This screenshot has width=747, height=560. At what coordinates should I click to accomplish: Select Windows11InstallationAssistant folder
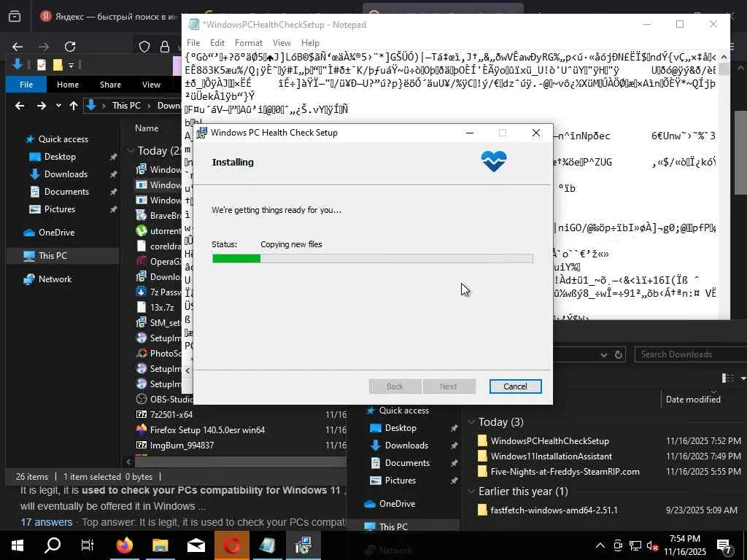551,456
